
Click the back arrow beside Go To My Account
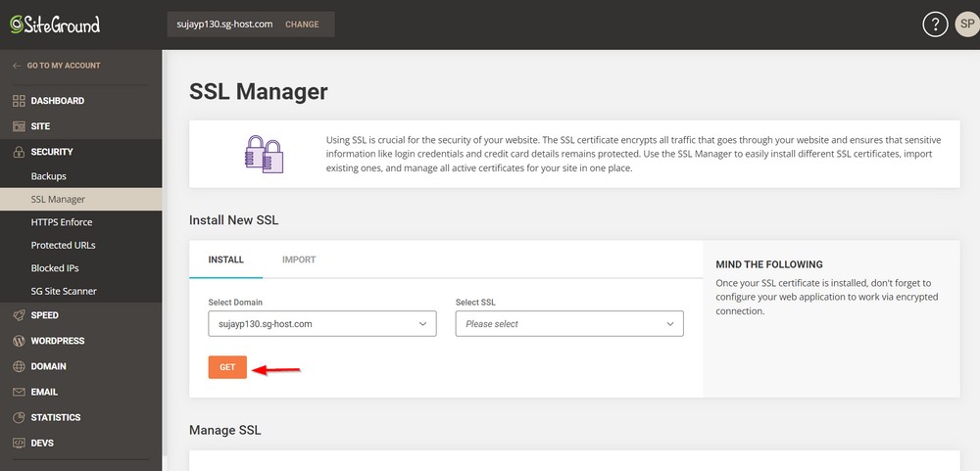pyautogui.click(x=17, y=66)
